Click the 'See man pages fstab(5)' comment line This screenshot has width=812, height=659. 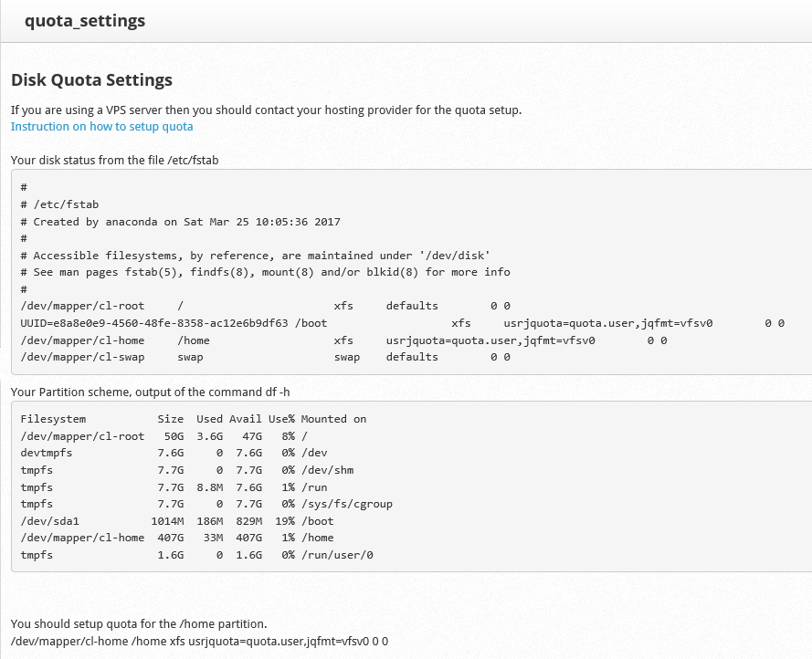click(x=265, y=272)
